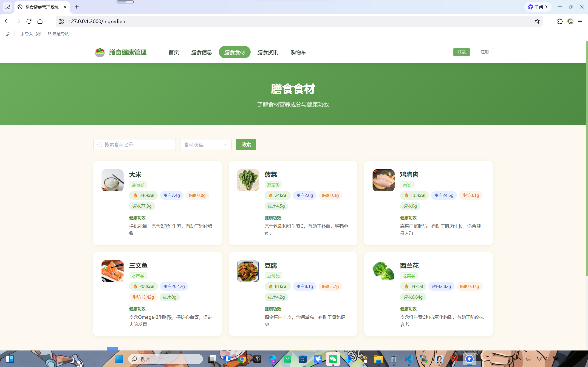
Task: Switch to the 膳食资讯 navigation item
Action: pyautogui.click(x=267, y=52)
